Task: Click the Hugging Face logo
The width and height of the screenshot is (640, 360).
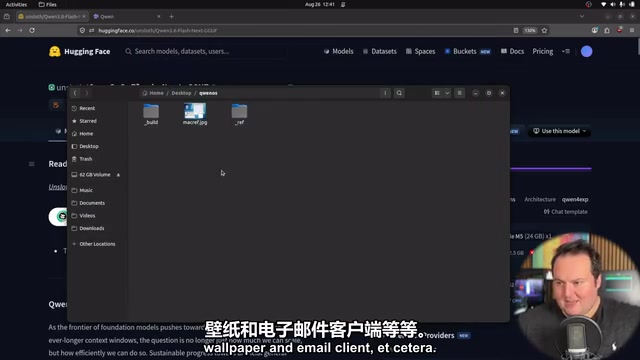Action: [80, 51]
